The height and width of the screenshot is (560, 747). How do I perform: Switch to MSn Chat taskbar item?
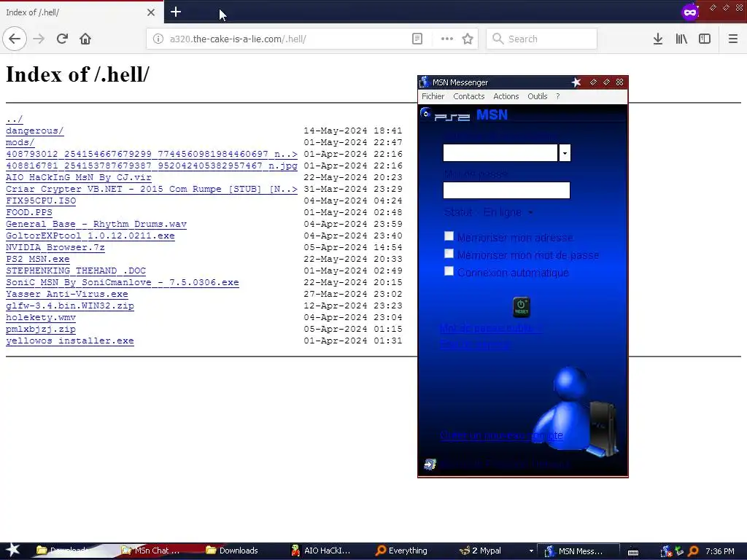[x=150, y=551]
